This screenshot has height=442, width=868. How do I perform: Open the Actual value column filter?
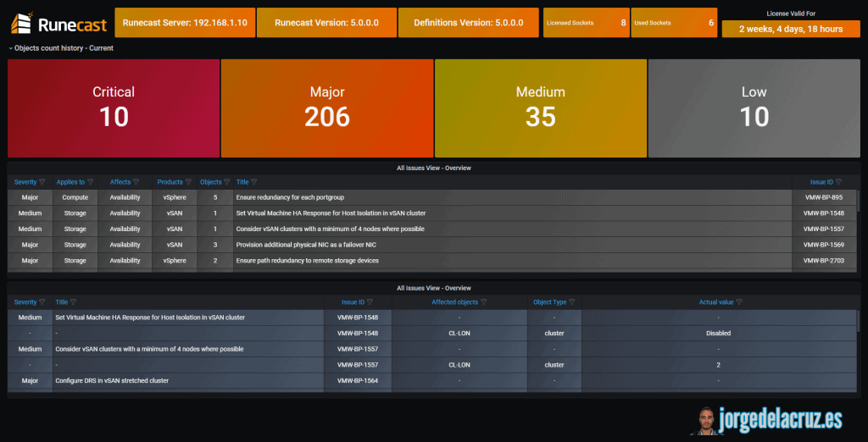[x=739, y=302]
